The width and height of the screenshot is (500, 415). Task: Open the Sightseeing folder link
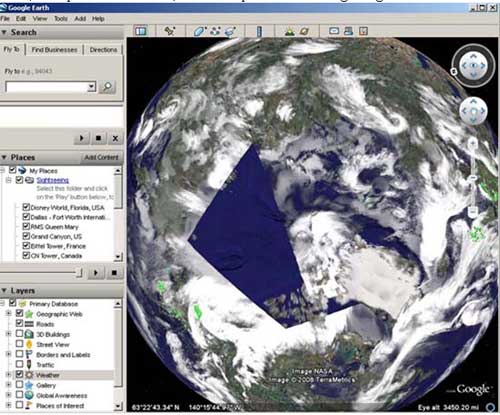point(53,180)
